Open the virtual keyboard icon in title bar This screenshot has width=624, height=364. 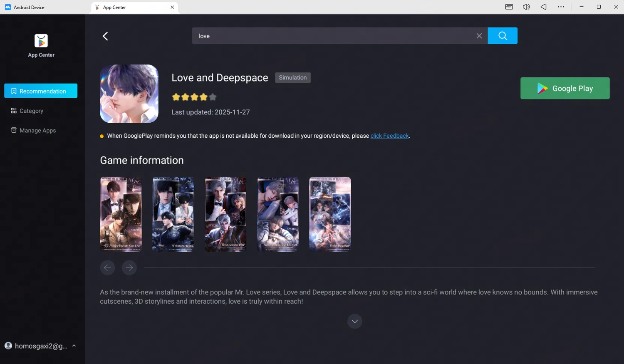pos(508,7)
